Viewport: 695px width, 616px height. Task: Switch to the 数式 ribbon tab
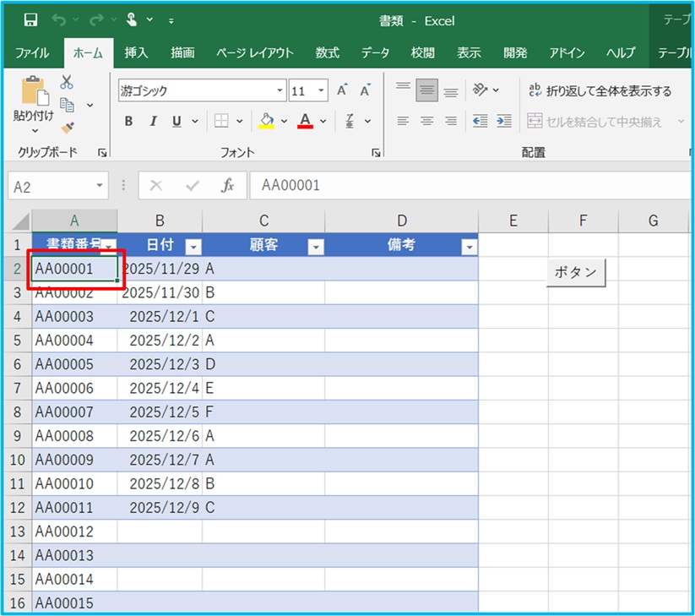pos(328,52)
